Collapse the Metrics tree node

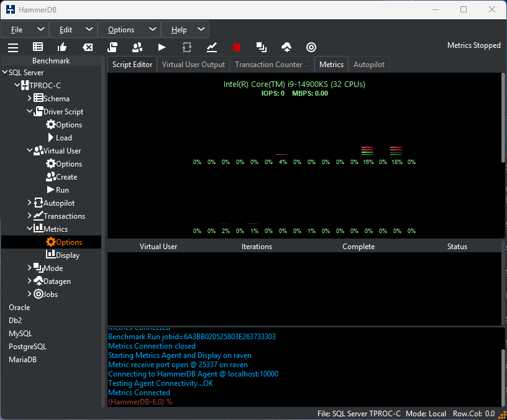(29, 229)
